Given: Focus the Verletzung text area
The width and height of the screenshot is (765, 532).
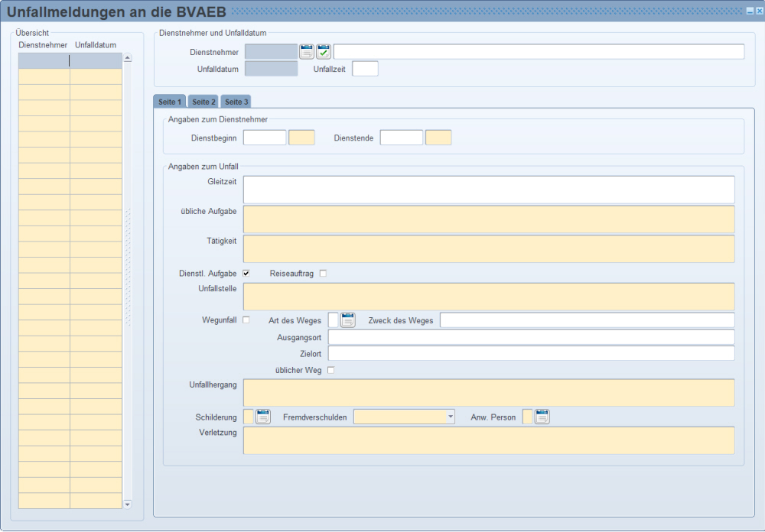Looking at the screenshot, I should (x=489, y=441).
